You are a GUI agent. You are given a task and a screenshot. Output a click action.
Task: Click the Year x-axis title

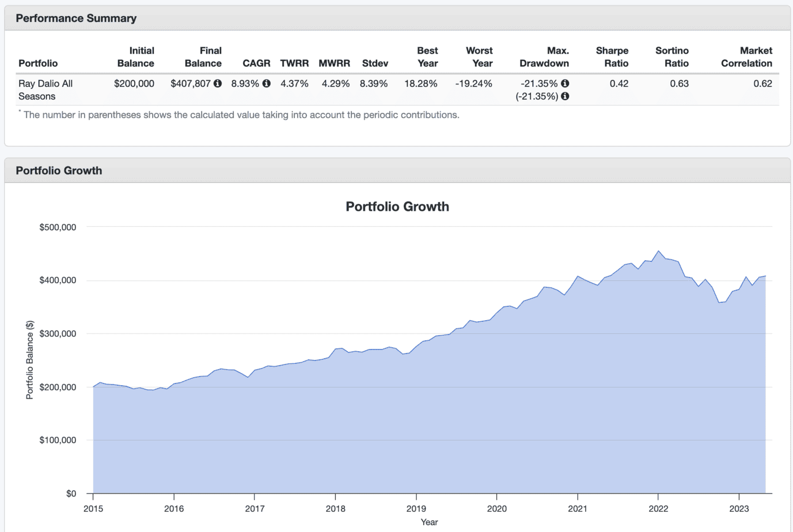click(x=429, y=522)
